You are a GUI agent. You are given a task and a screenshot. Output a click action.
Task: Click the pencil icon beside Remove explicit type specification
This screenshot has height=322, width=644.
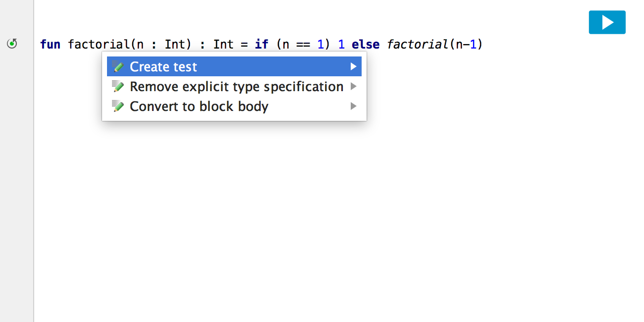tap(118, 87)
